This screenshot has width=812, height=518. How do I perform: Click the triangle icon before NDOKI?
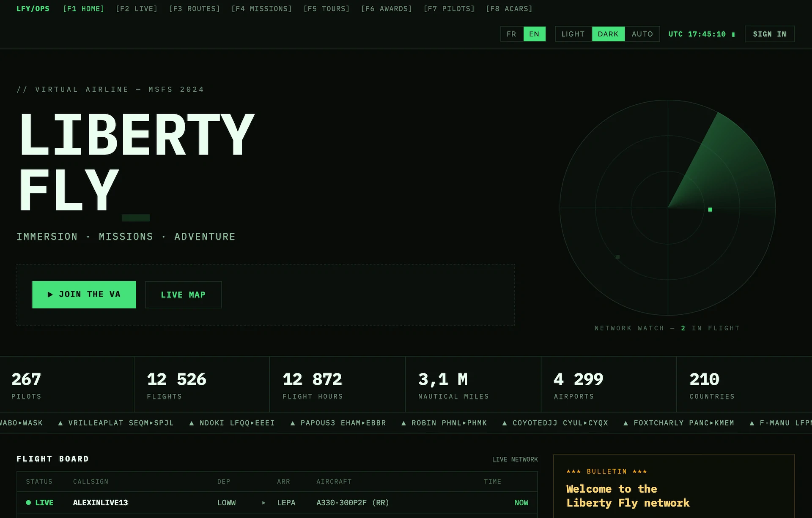click(x=192, y=423)
